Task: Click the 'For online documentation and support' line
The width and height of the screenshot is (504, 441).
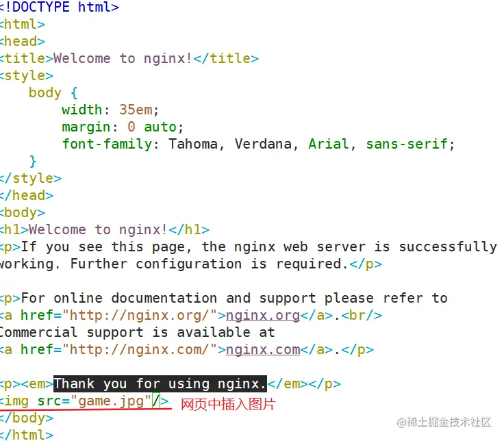Action: coord(224,299)
